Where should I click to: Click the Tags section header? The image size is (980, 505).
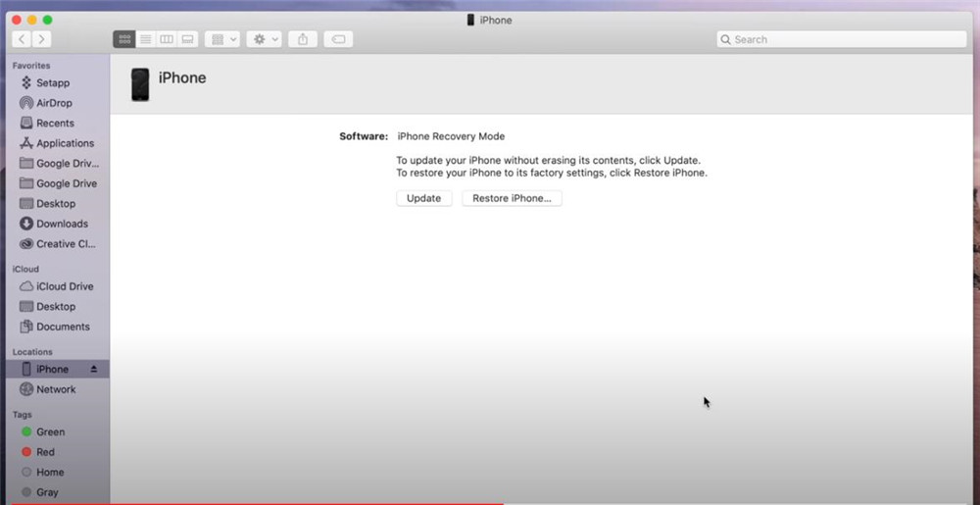click(22, 415)
